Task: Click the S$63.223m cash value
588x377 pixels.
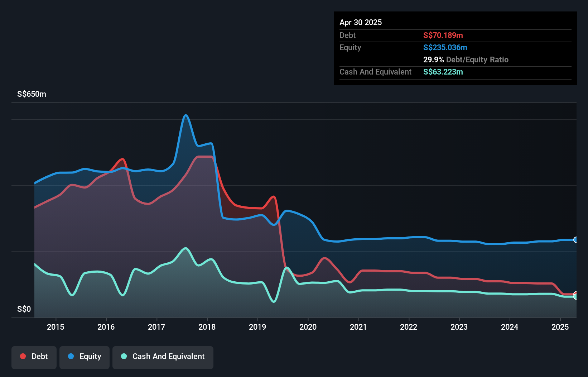Action: pyautogui.click(x=443, y=72)
